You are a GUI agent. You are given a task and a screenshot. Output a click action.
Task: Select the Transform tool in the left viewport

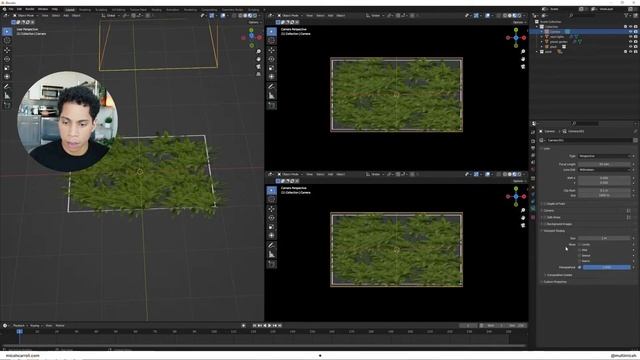(x=7, y=77)
